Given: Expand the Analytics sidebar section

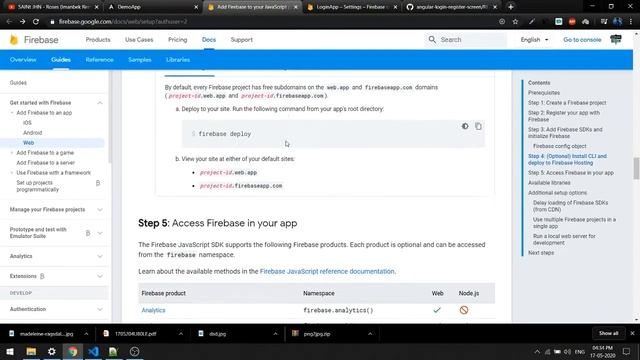Looking at the screenshot, I should pyautogui.click(x=100, y=256).
